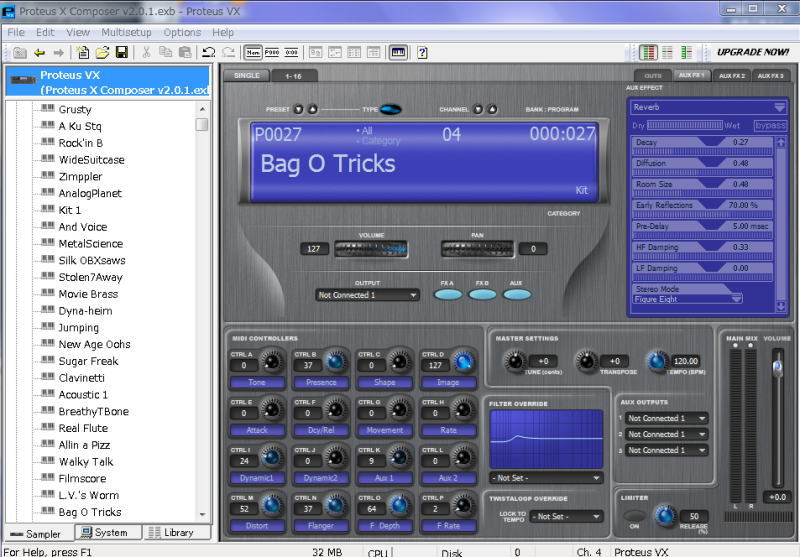Click the Paste toolbar icon

point(185,52)
